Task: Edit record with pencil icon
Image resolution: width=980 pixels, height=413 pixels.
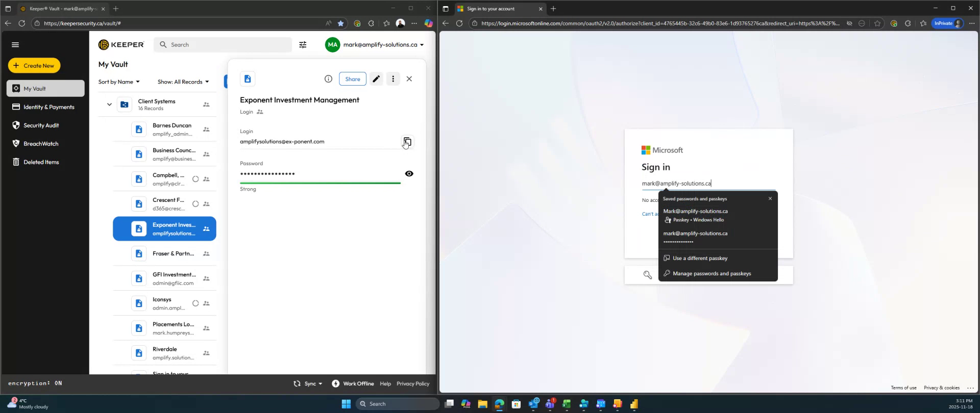Action: click(376, 79)
